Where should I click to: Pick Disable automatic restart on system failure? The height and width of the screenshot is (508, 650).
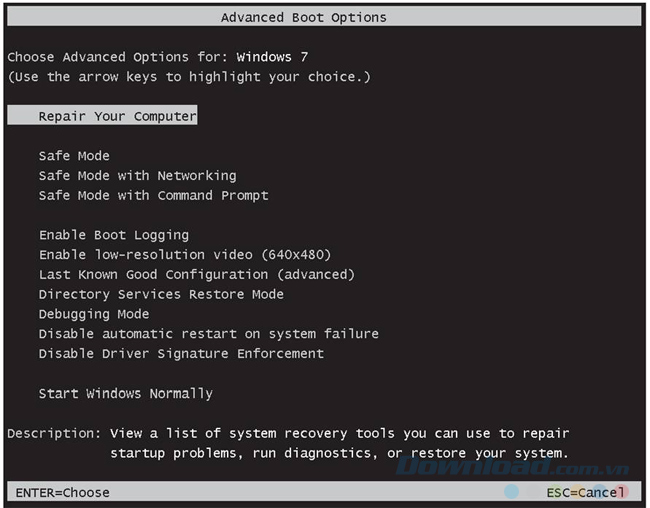tap(209, 333)
